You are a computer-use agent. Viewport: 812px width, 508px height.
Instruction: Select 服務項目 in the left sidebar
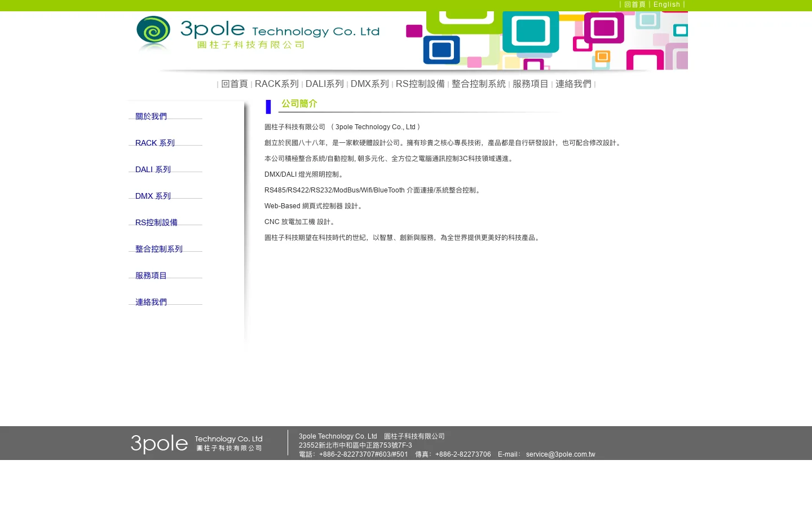(x=151, y=275)
